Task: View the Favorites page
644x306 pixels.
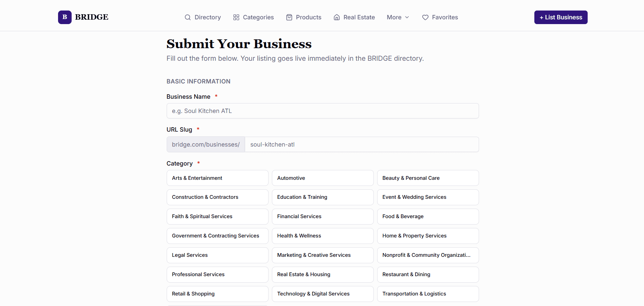Action: 440,17
